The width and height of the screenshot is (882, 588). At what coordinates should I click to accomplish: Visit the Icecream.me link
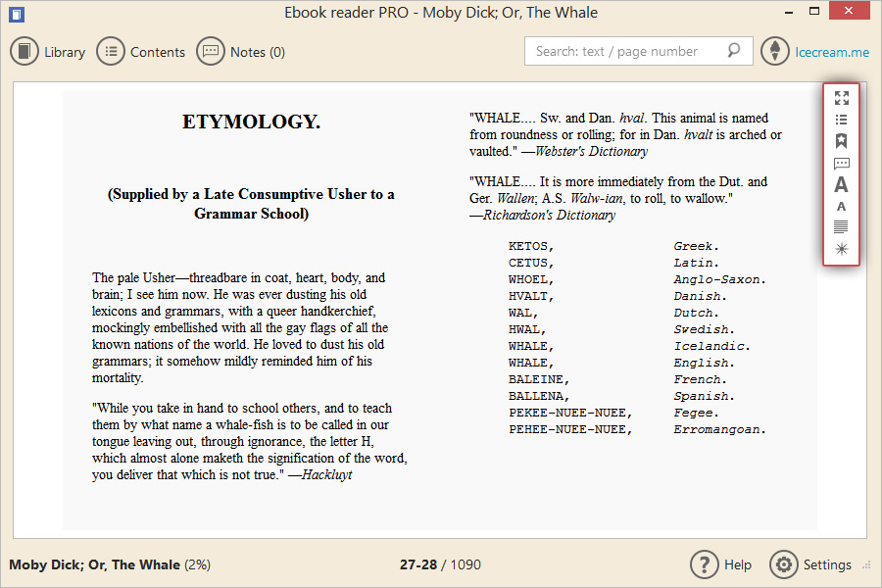832,52
